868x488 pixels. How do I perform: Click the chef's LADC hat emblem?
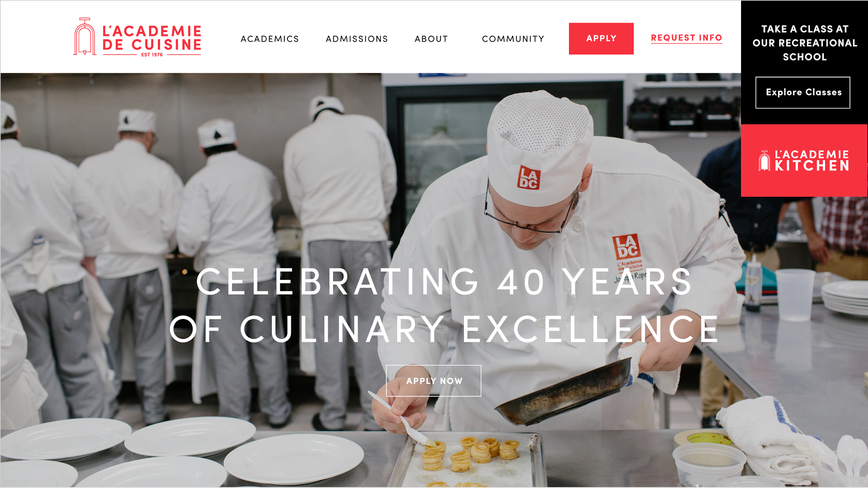click(528, 177)
